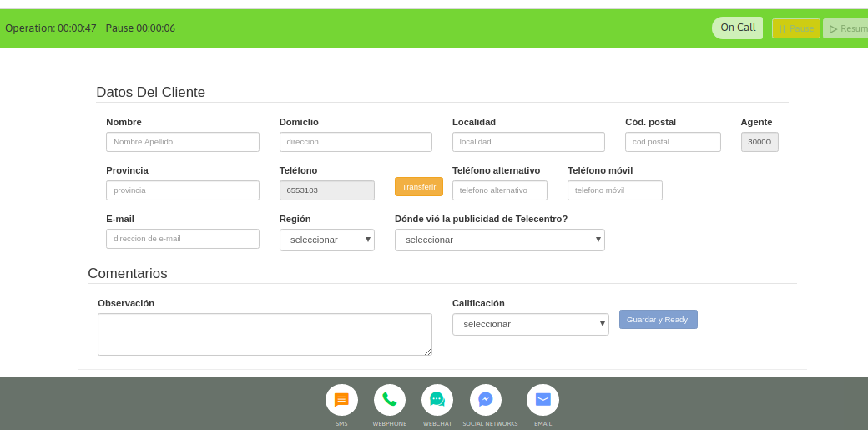
Task: Click the Teléfono alternativo label
Action: [x=496, y=170]
